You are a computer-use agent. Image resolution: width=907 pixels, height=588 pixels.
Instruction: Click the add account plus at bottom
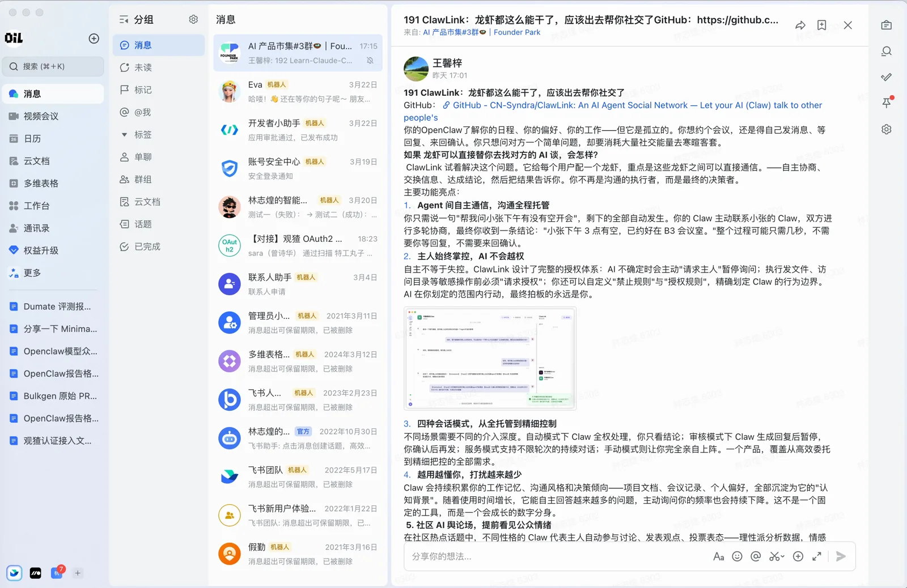pyautogui.click(x=78, y=573)
